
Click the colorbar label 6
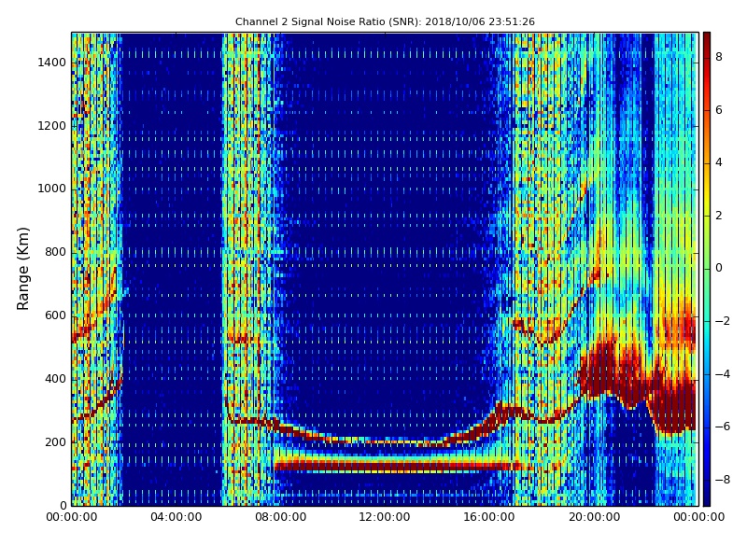click(719, 110)
